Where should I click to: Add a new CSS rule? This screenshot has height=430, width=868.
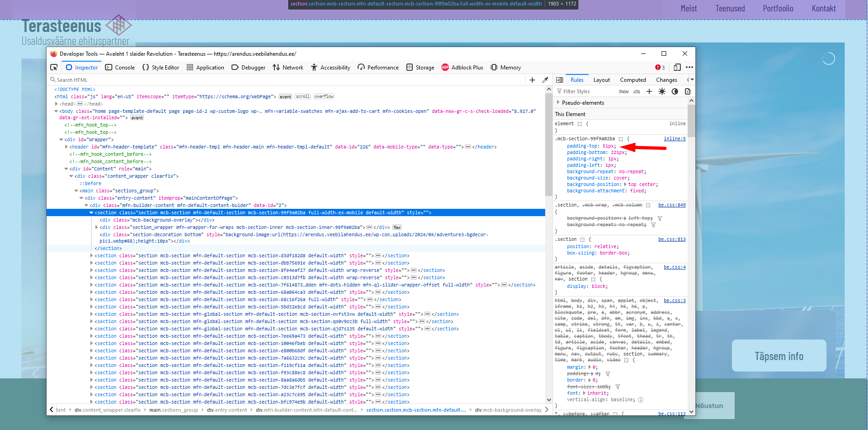(x=649, y=91)
